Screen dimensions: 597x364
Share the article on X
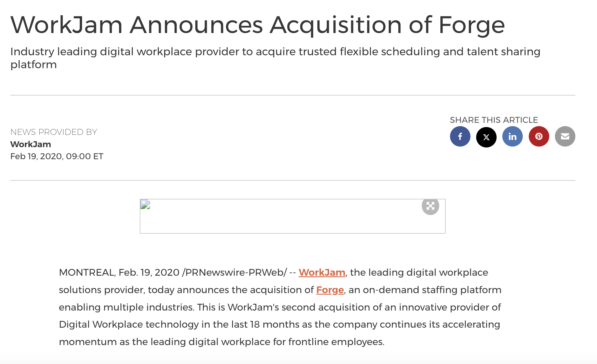point(486,137)
